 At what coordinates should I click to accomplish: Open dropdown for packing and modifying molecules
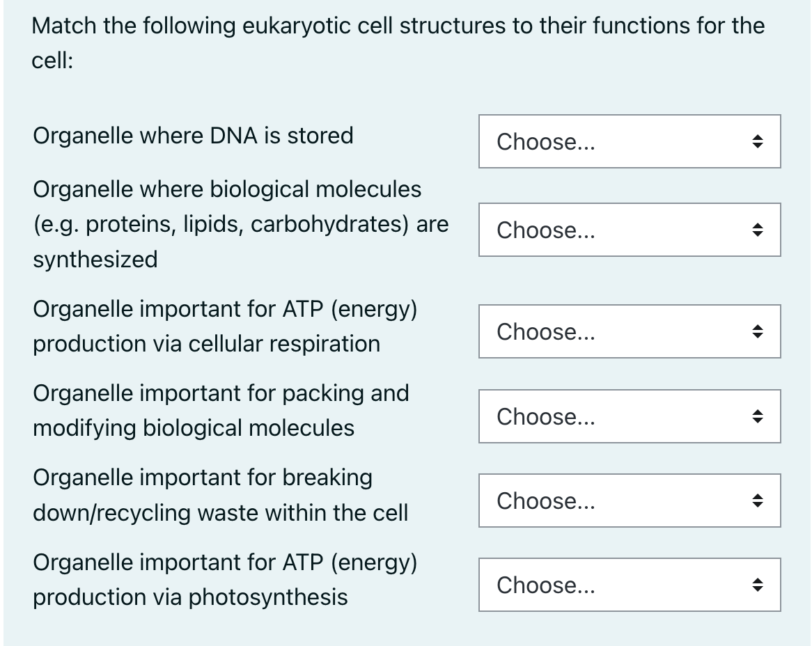(x=630, y=416)
